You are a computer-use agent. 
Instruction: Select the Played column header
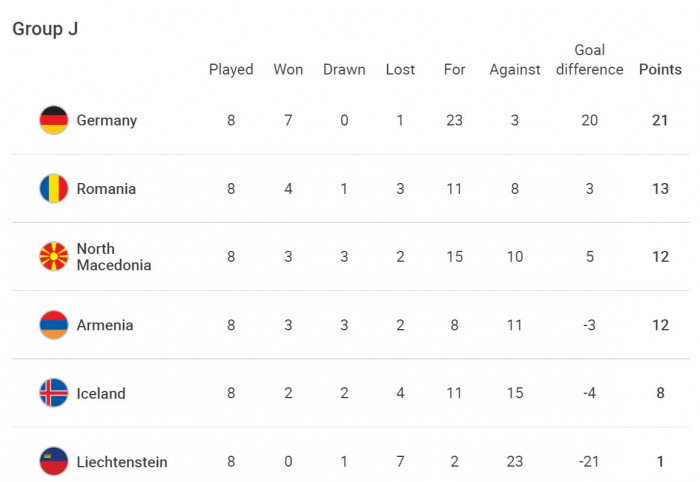(231, 70)
